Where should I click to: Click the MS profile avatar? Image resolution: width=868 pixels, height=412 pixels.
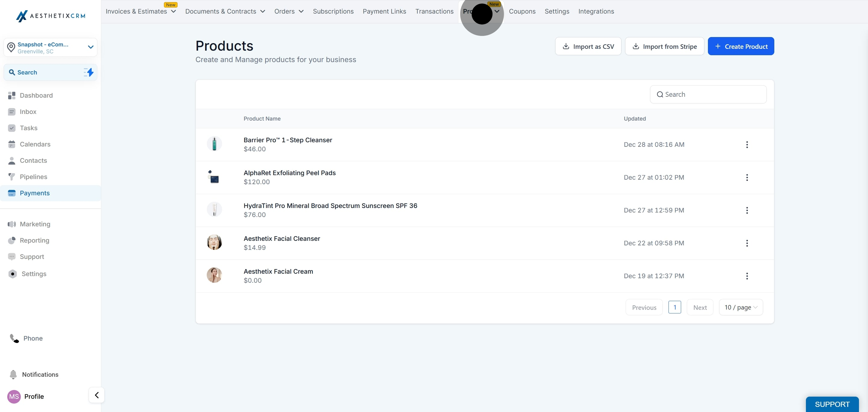(14, 397)
